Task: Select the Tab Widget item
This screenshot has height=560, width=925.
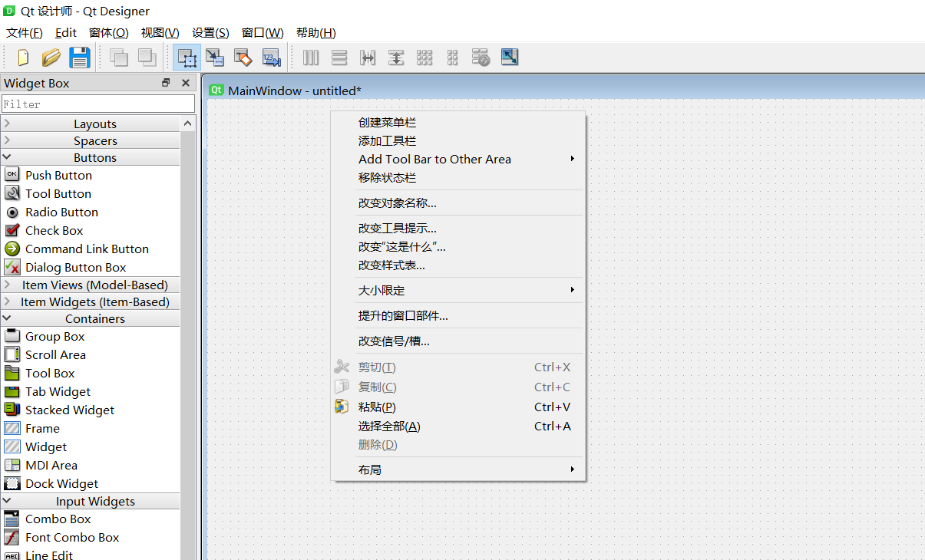Action: click(x=58, y=391)
